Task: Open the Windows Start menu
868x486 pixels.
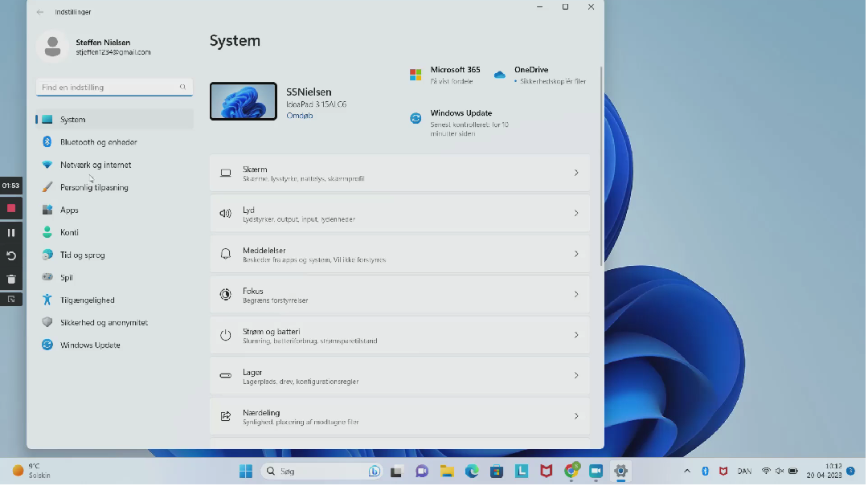Action: coord(245,472)
